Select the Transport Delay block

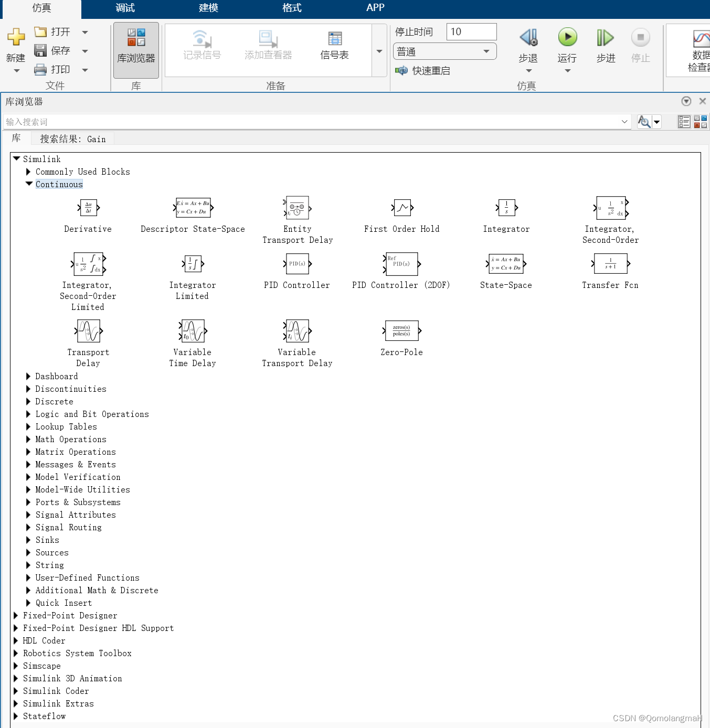pyautogui.click(x=88, y=331)
